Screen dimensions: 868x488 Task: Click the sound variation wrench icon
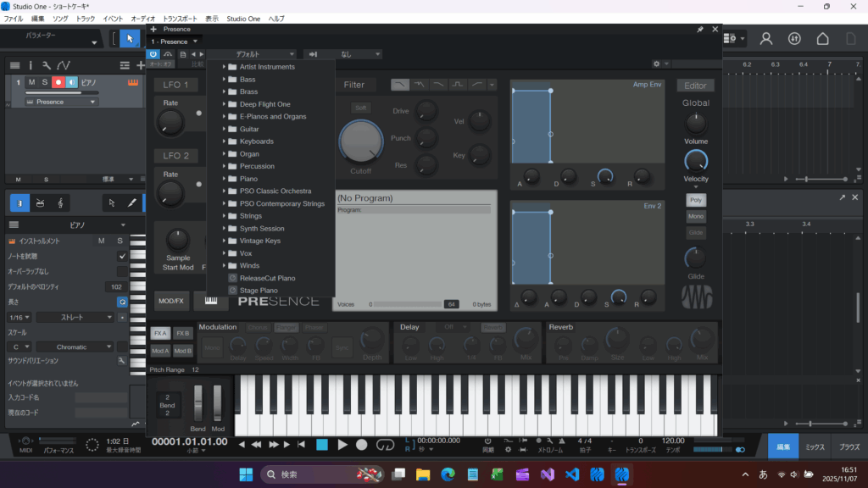[122, 360]
